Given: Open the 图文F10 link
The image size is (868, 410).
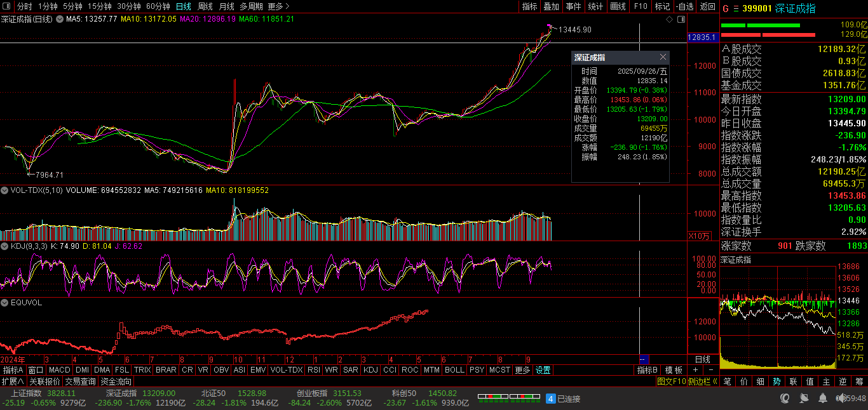Looking at the screenshot, I should [x=672, y=381].
